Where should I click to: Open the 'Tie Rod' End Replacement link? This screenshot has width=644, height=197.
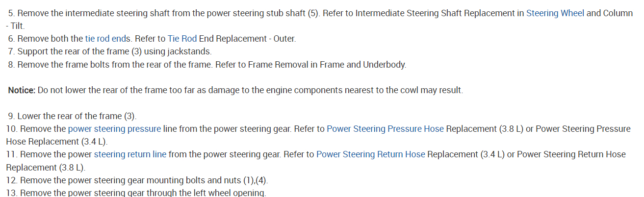tap(182, 38)
